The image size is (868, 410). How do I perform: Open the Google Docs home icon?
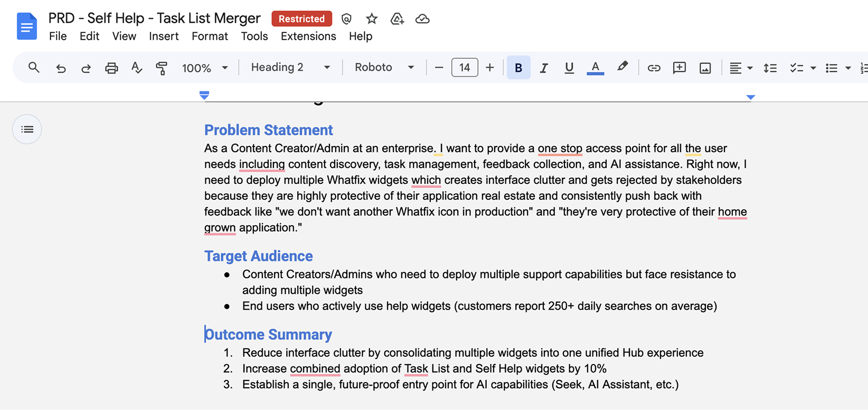(26, 26)
